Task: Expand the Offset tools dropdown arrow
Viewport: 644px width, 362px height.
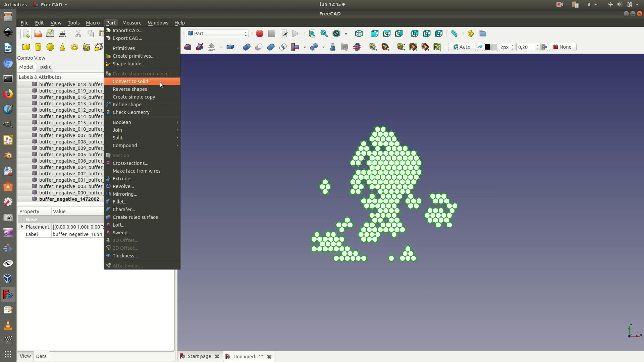Action: pyautogui.click(x=221, y=47)
